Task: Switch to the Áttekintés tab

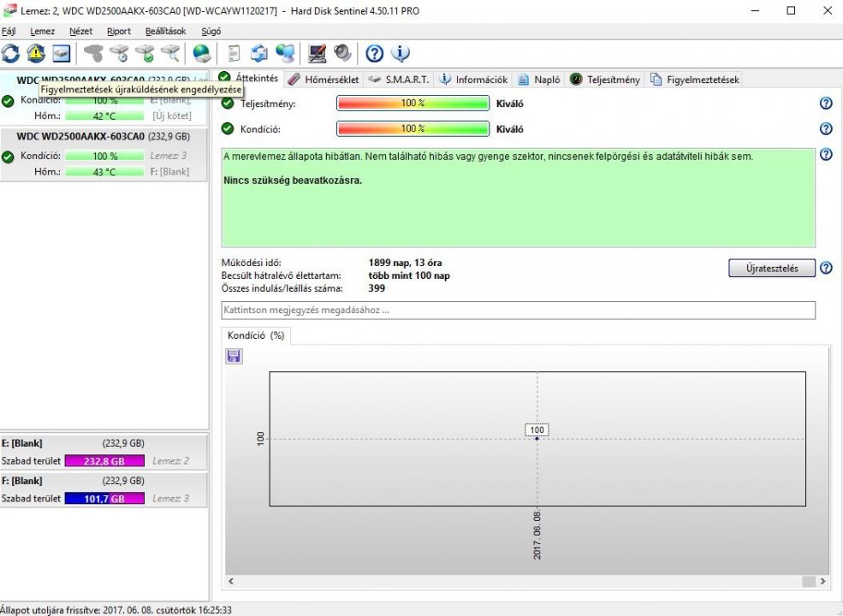Action: [248, 78]
